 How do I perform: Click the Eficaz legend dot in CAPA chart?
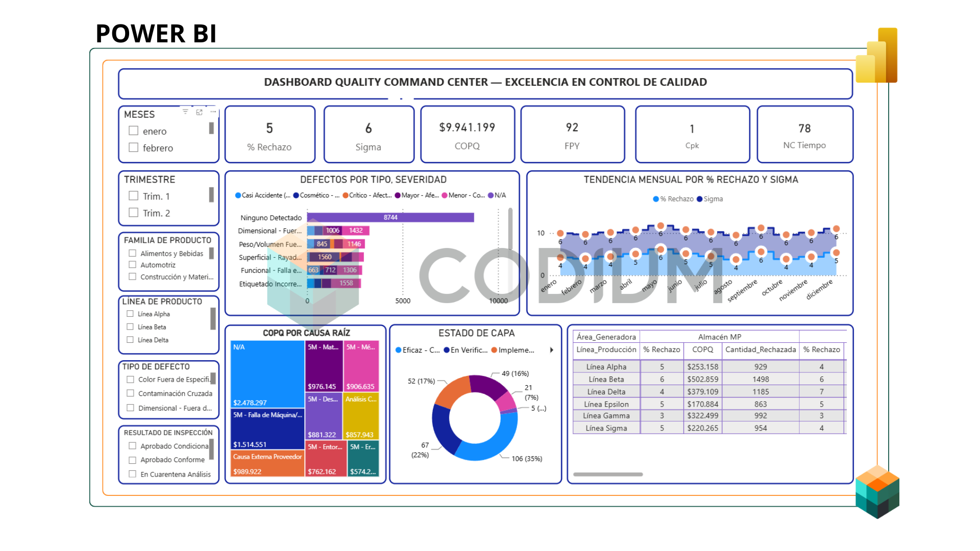[398, 350]
